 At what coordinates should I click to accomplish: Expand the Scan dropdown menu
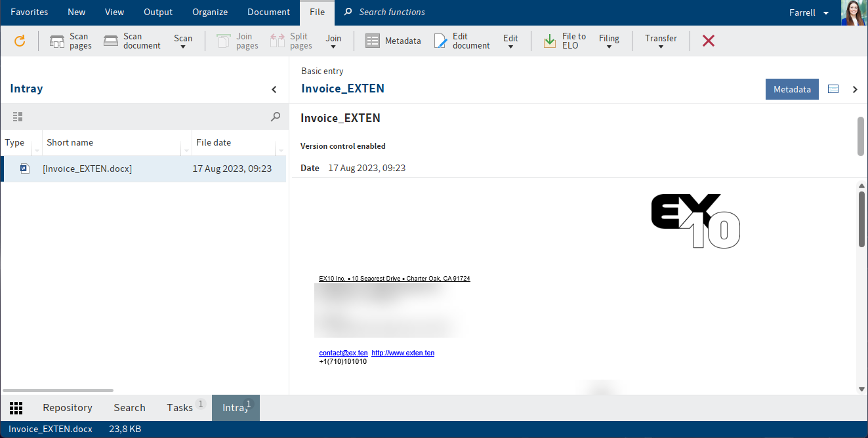(x=183, y=42)
